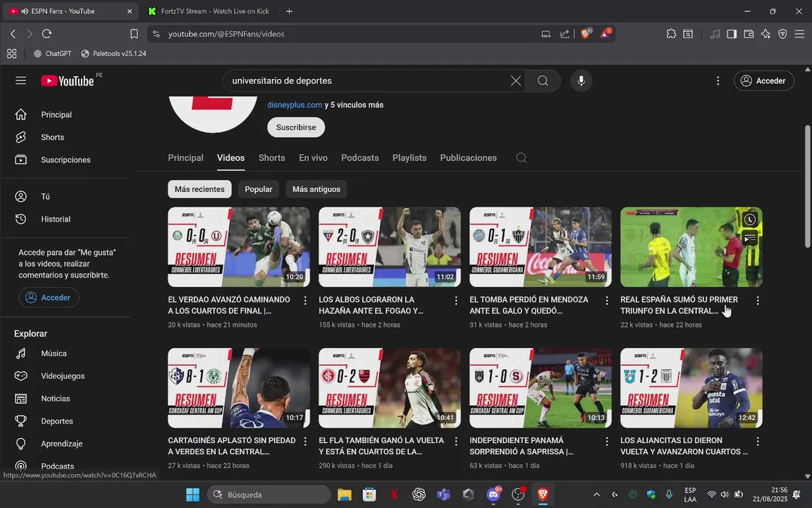Show hidden system tray icons

(596, 495)
